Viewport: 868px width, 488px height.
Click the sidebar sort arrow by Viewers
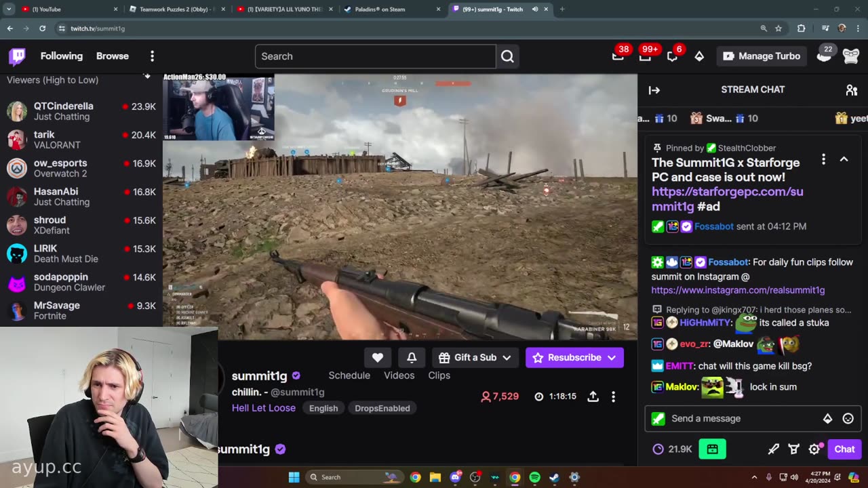pos(147,76)
